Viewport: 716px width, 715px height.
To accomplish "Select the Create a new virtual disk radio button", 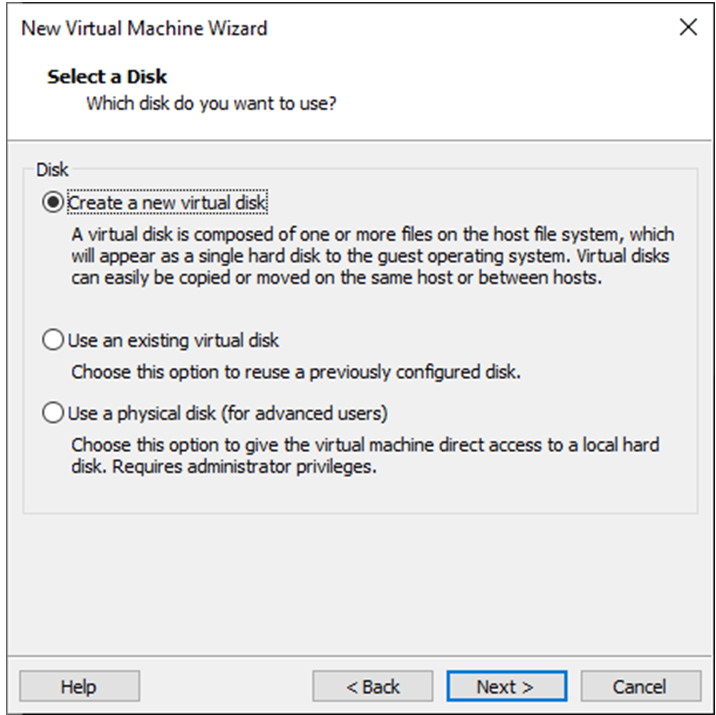I will [52, 203].
